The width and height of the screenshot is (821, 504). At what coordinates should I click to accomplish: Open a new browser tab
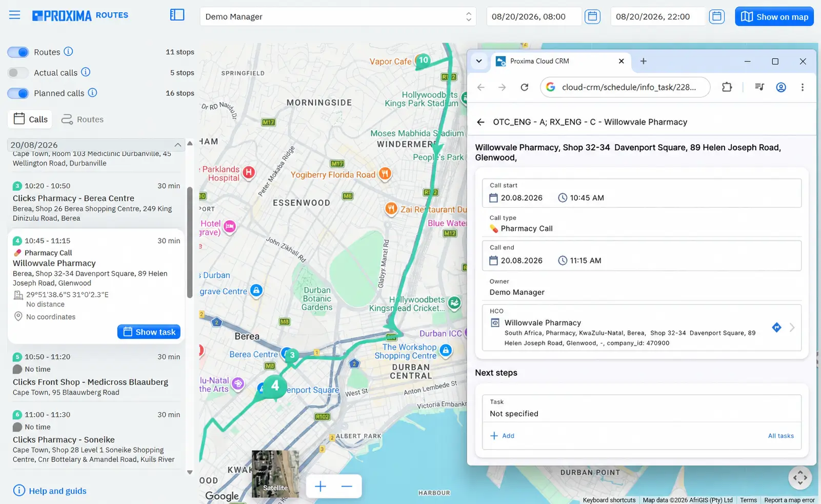point(643,61)
